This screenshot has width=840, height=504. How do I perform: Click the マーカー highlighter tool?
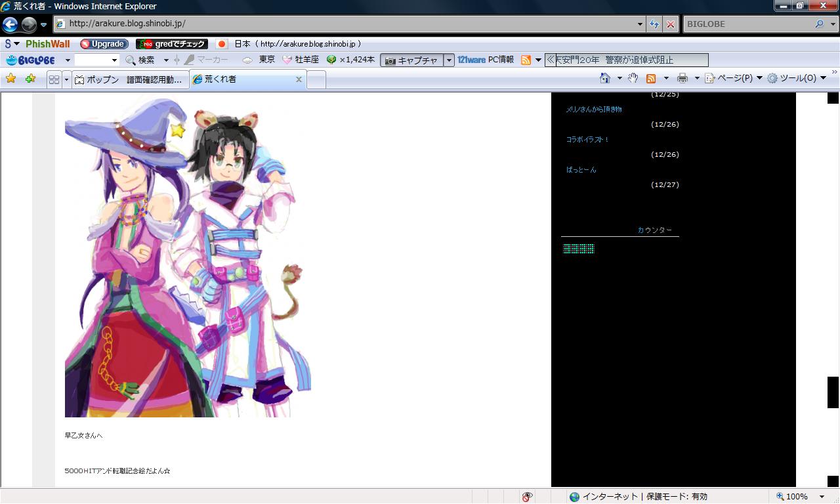(206, 60)
